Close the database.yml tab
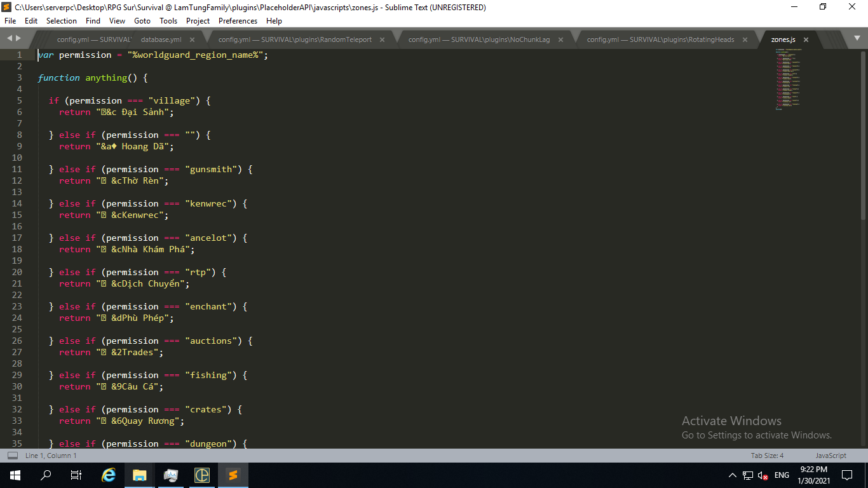This screenshot has height=488, width=868. point(192,39)
